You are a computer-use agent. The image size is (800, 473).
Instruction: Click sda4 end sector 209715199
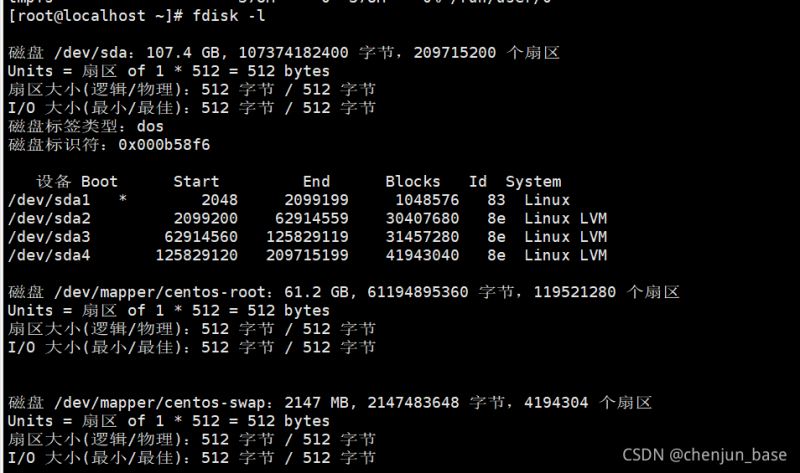307,255
